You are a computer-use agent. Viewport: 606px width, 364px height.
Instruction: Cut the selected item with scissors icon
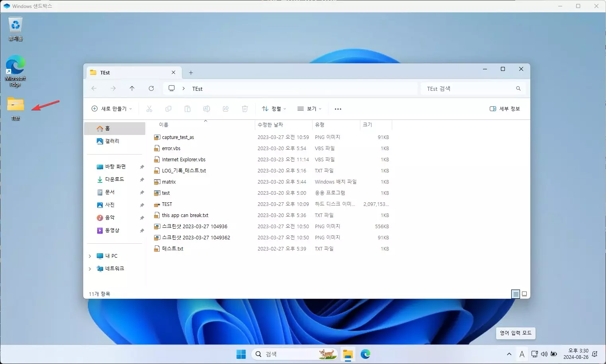(149, 108)
